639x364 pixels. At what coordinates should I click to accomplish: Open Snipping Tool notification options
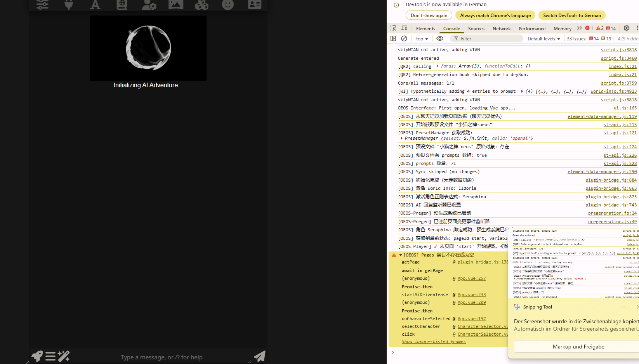coord(623,307)
